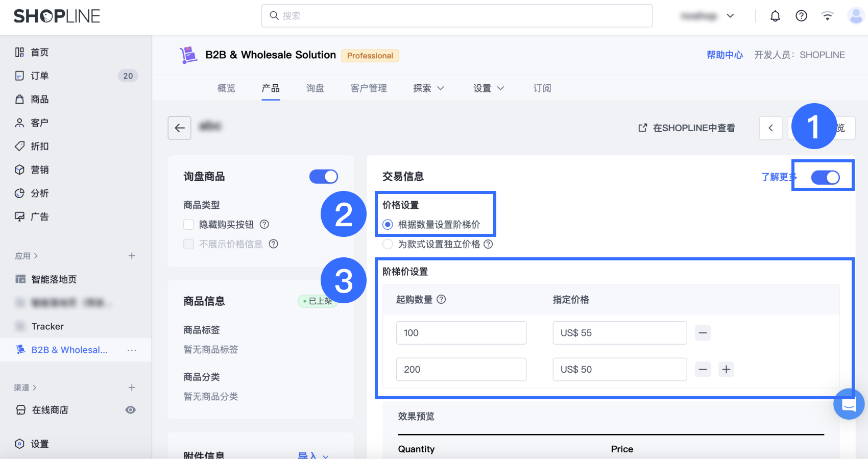
Task: Click the SHOPLINE logo
Action: (57, 16)
